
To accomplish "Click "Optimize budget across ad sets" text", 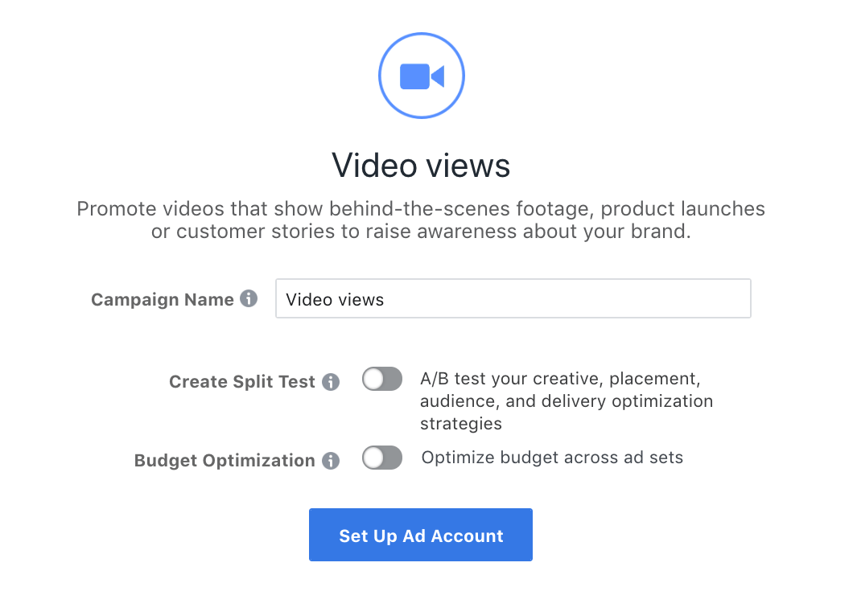I will click(x=552, y=458).
